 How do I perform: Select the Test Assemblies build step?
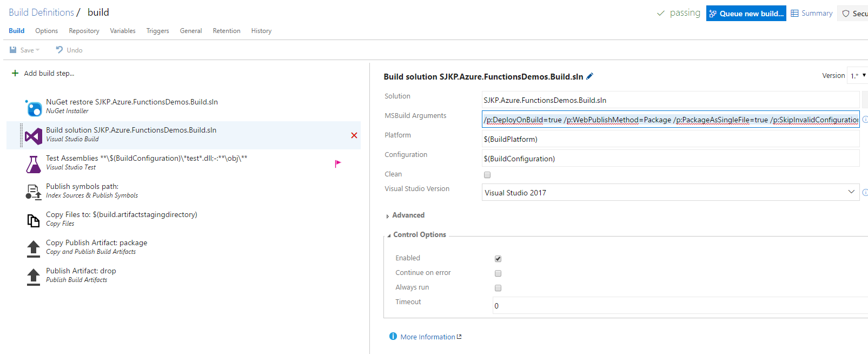pyautogui.click(x=184, y=163)
